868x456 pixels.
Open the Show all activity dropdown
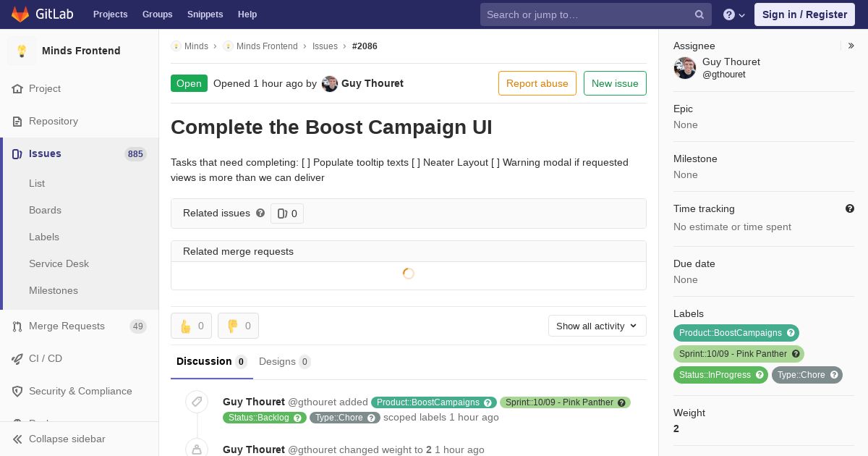(x=597, y=326)
